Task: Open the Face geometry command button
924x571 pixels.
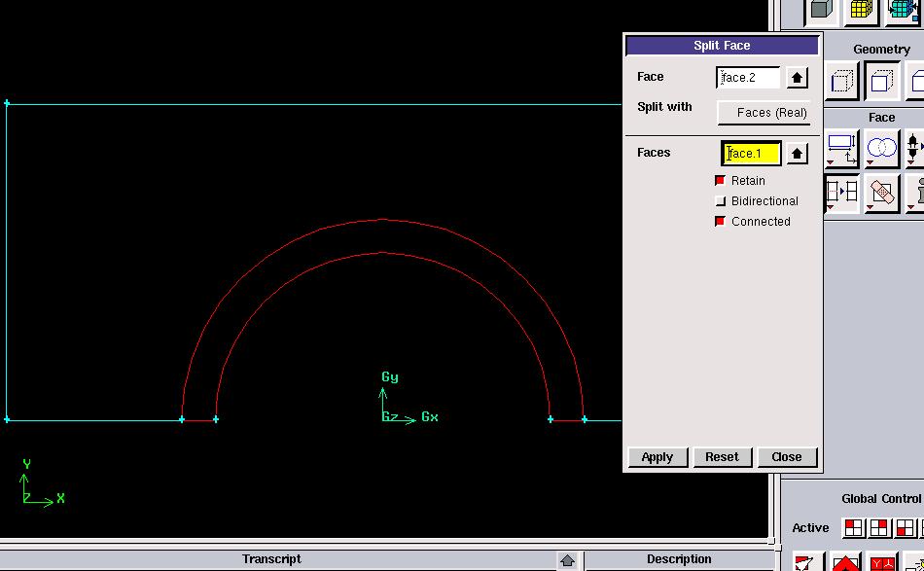Action: pos(881,81)
